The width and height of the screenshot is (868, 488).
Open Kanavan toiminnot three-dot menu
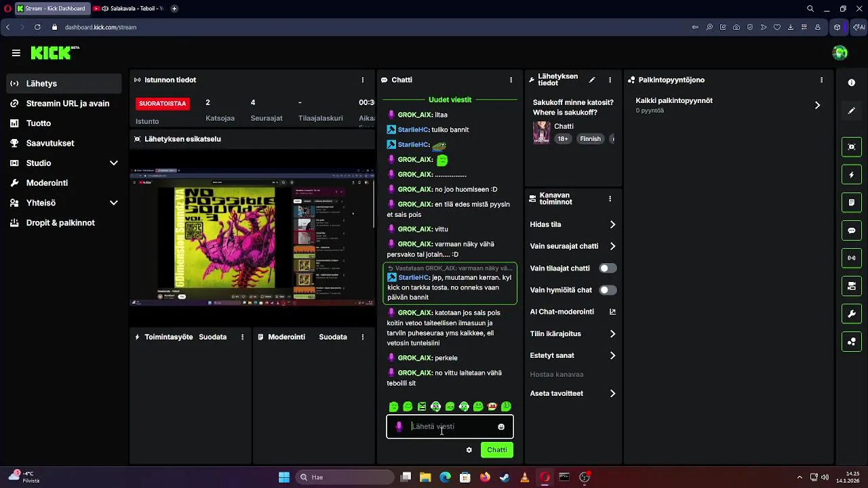click(610, 199)
